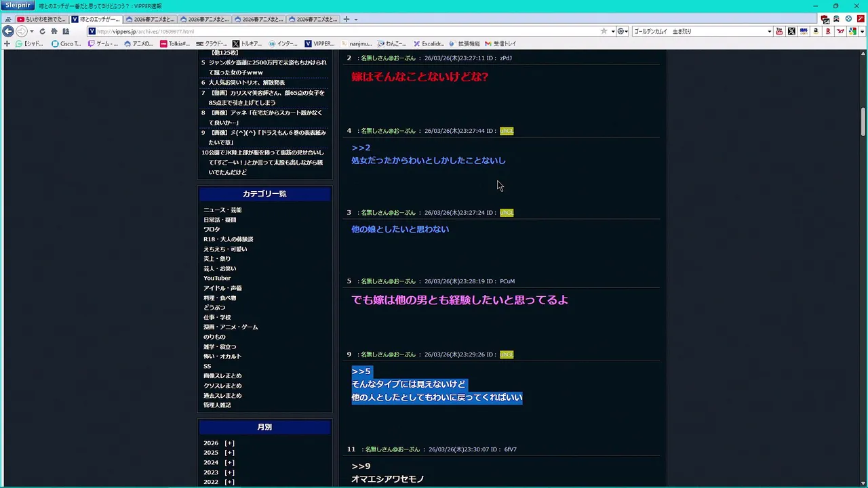Screen dimensions: 868x488
Task: Open the トルキア... X bookmark
Action: (247, 43)
